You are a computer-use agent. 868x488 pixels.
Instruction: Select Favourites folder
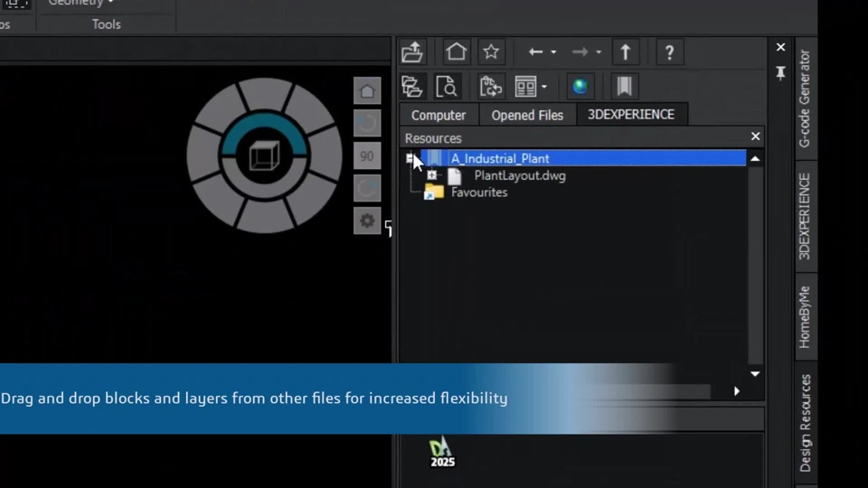479,192
